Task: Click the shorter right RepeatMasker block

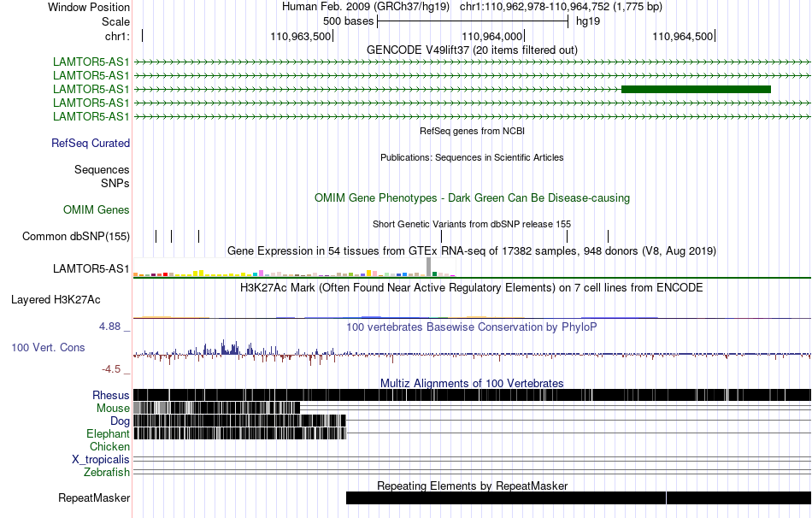Action: click(739, 497)
